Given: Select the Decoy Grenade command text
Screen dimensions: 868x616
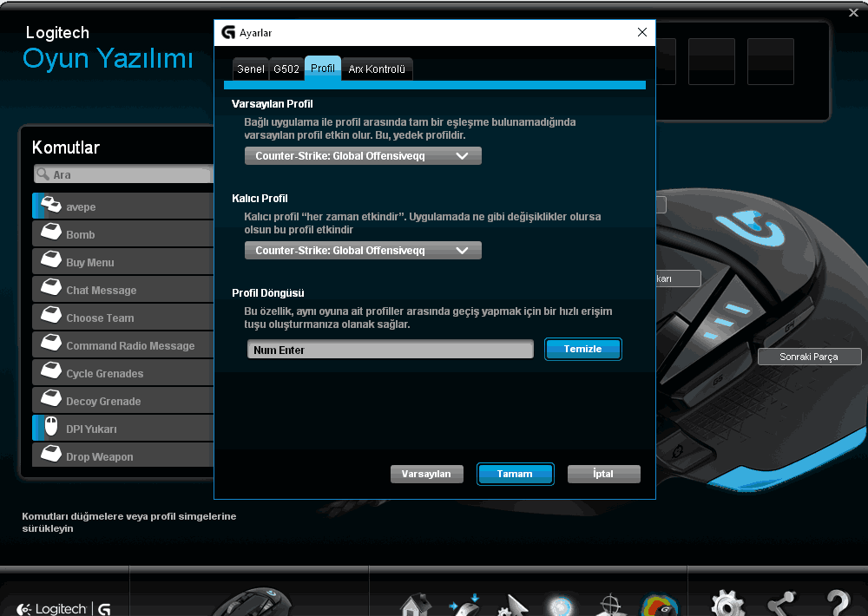Looking at the screenshot, I should [103, 401].
